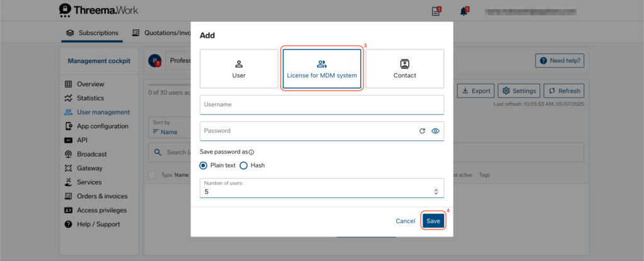Click the Gateway icon in the sidebar
644x261 pixels.
[68, 168]
